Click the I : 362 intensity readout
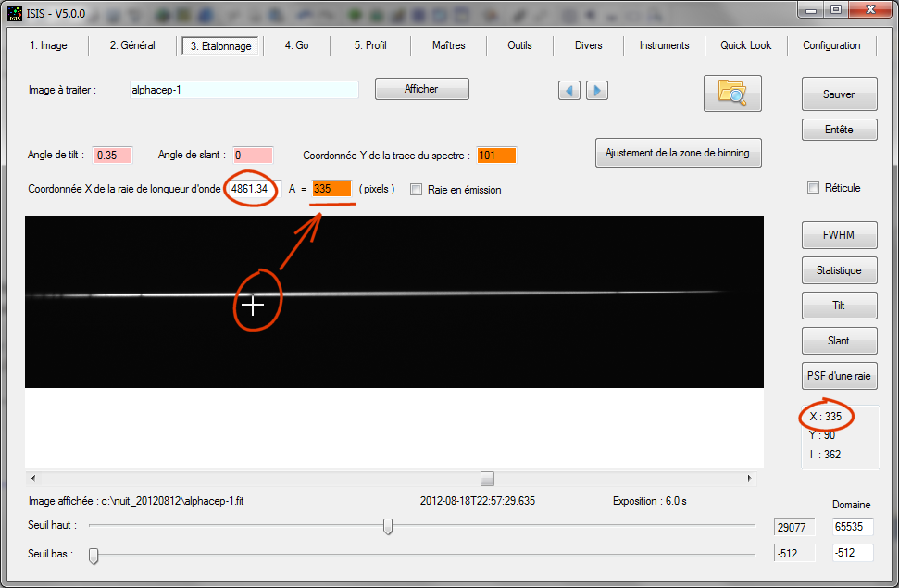Viewport: 899px width, 588px height. pos(825,455)
